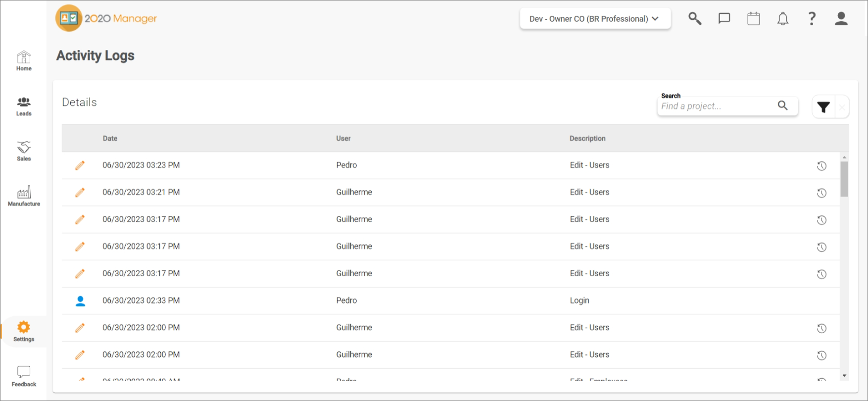868x401 pixels.
Task: Open user profile account icon
Action: click(x=841, y=19)
